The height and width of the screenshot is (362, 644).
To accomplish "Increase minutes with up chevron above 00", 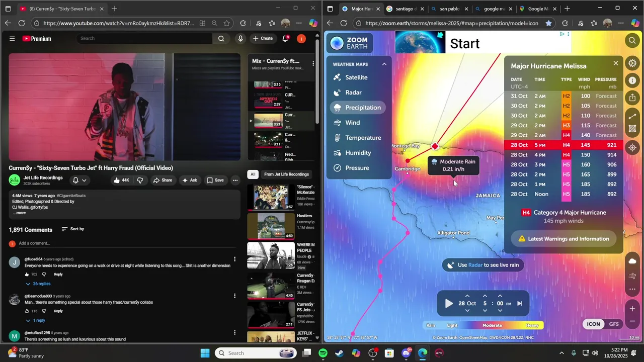I will pos(500,296).
